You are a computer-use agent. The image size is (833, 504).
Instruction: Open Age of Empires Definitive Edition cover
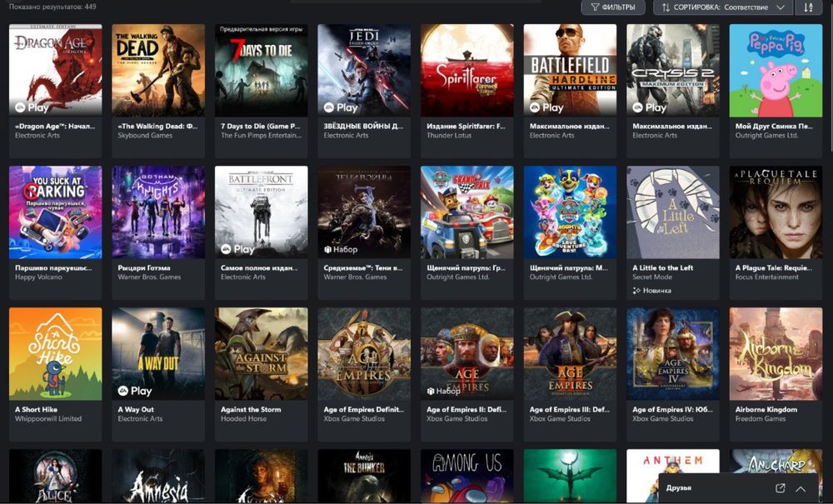point(364,354)
